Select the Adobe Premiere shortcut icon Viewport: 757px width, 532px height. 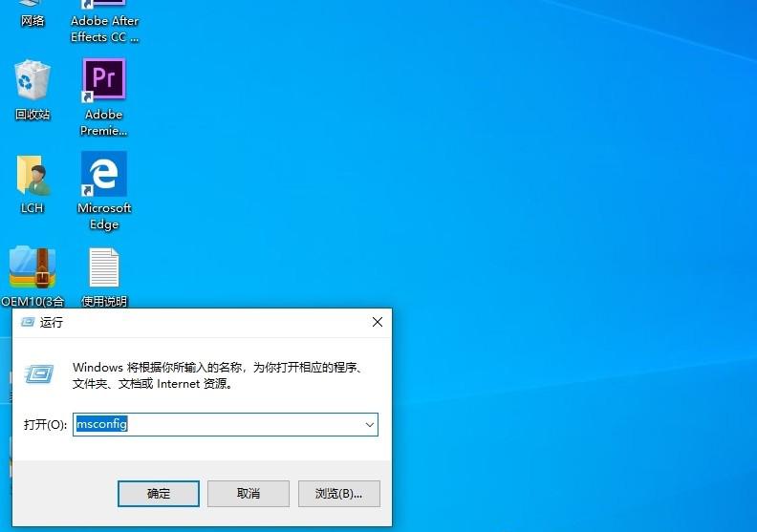point(104,97)
